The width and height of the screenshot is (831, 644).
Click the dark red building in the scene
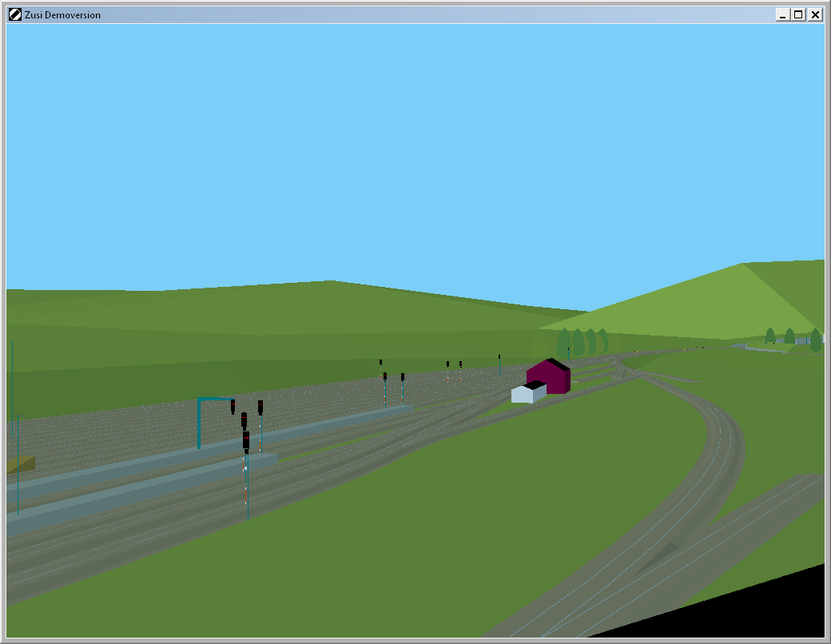tap(549, 376)
